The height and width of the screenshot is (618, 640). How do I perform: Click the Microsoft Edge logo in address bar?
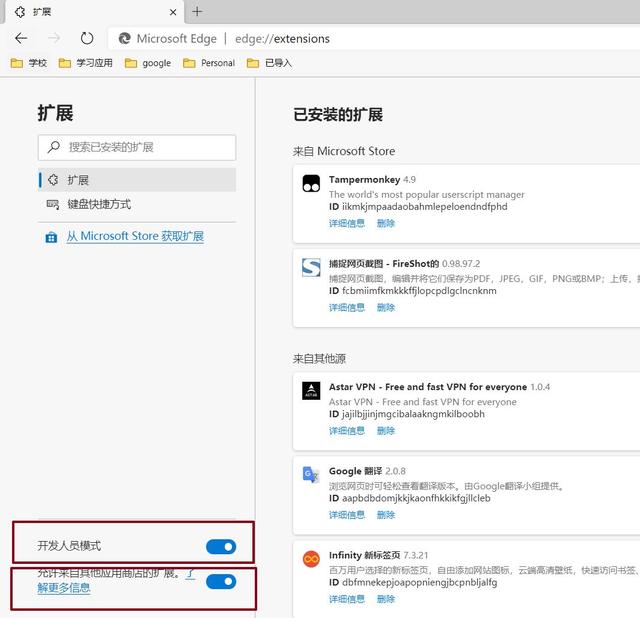pyautogui.click(x=124, y=38)
